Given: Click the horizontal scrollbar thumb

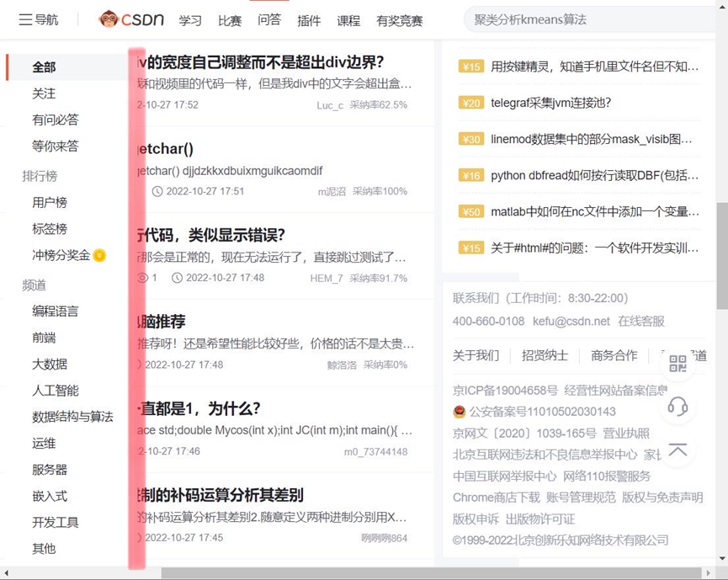Looking at the screenshot, I should 431,573.
